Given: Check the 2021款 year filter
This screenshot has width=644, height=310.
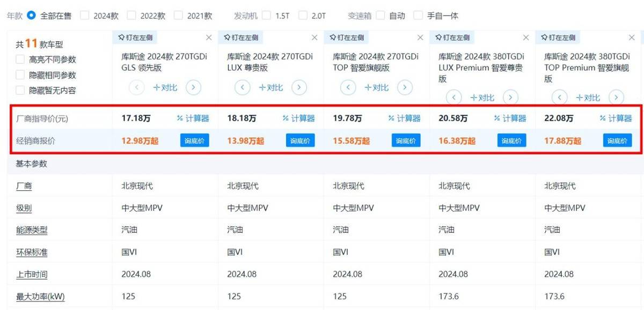Looking at the screenshot, I should click(x=178, y=16).
